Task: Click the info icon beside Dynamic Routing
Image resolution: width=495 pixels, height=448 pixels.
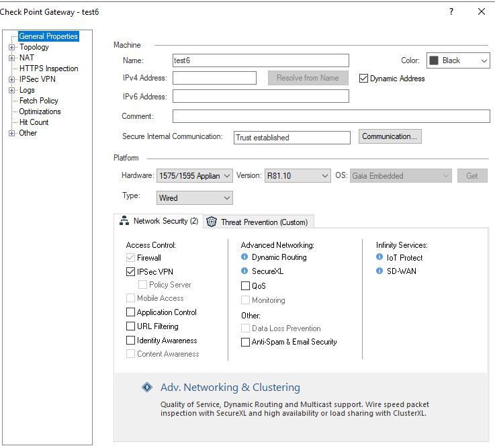Action: pyautogui.click(x=244, y=257)
